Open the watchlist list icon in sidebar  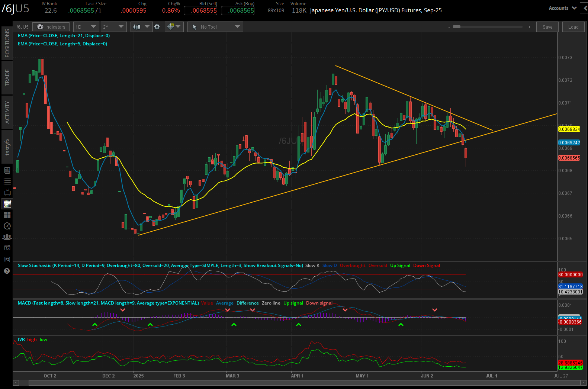click(7, 181)
